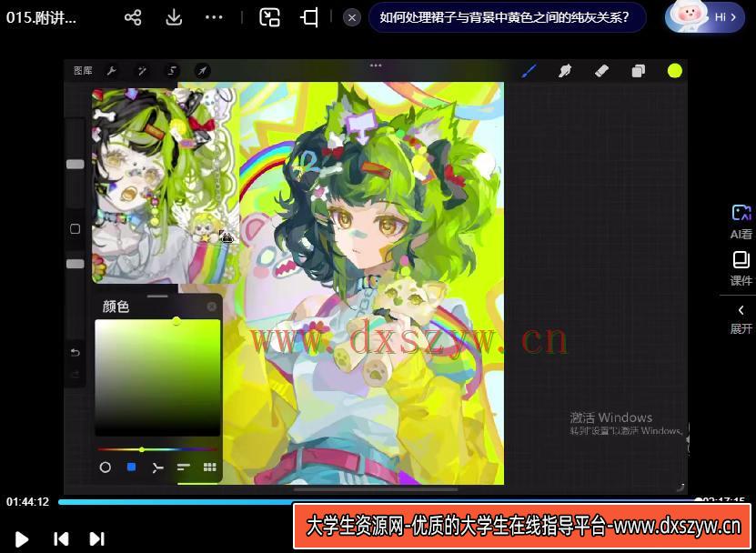
Task: Switch to the Value sliders color mode
Action: pyautogui.click(x=183, y=468)
